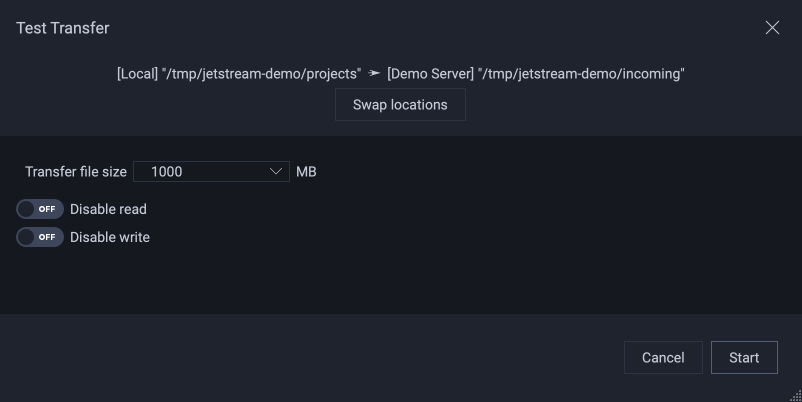802x402 pixels.
Task: Click the Test Transfer dialog title
Action: pos(62,28)
